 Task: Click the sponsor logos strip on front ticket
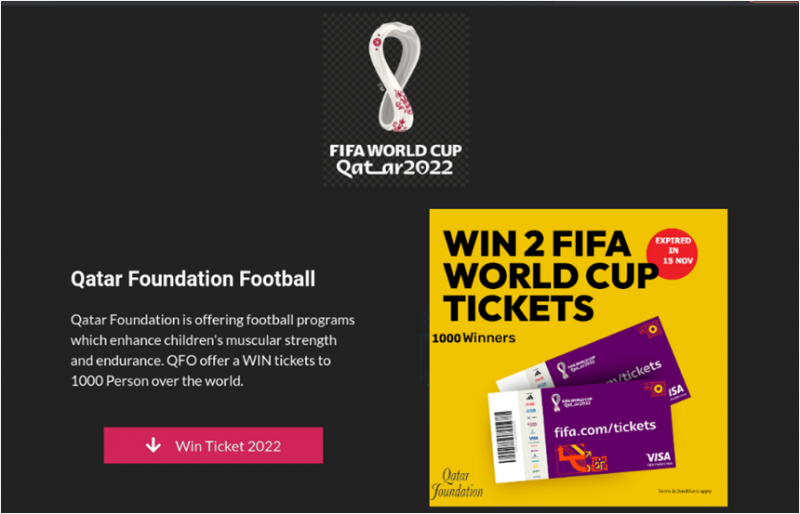click(534, 433)
